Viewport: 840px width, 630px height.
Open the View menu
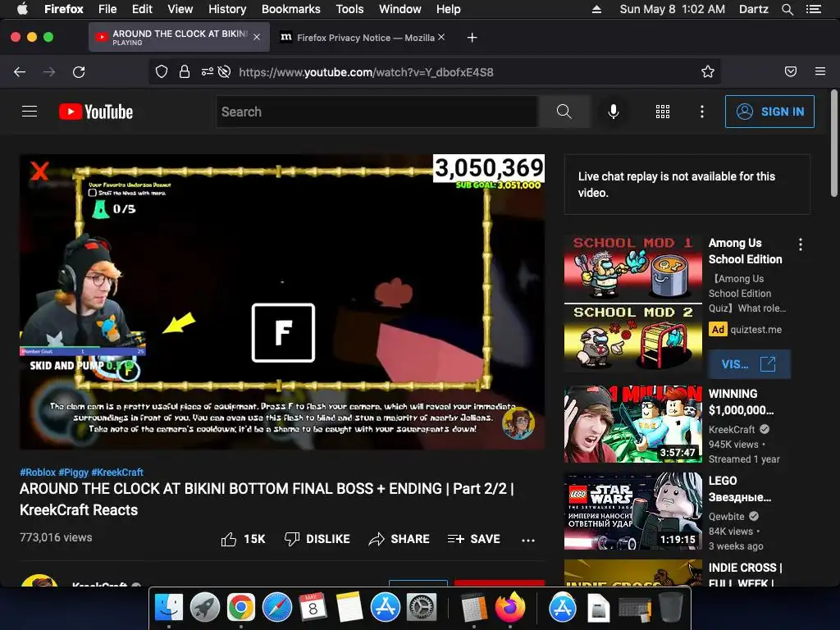(180, 9)
